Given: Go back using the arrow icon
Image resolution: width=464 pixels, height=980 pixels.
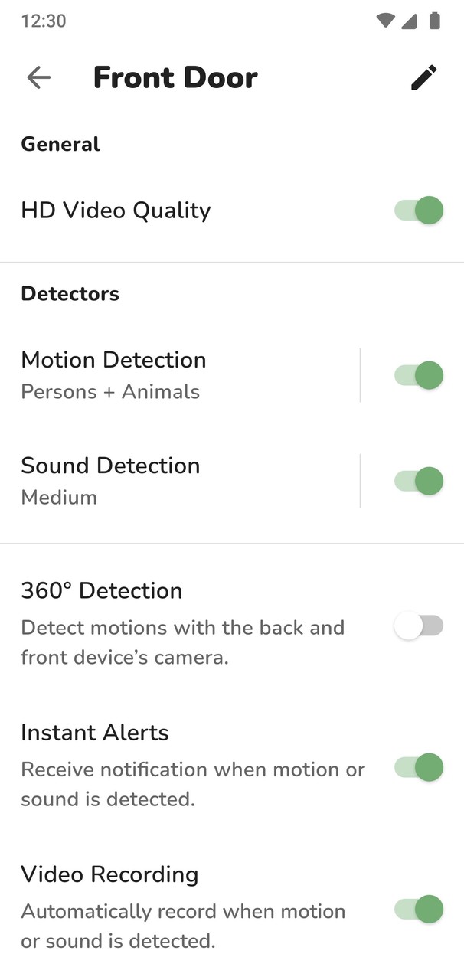Looking at the screenshot, I should tap(38, 77).
